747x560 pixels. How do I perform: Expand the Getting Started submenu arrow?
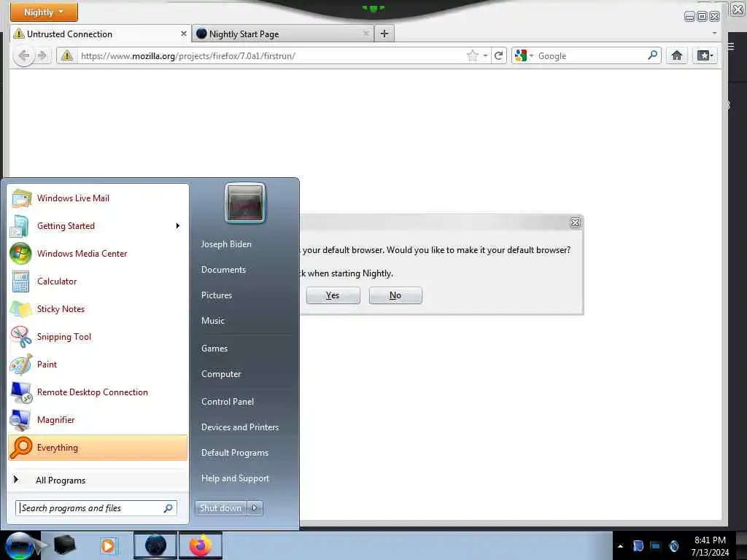click(x=178, y=226)
